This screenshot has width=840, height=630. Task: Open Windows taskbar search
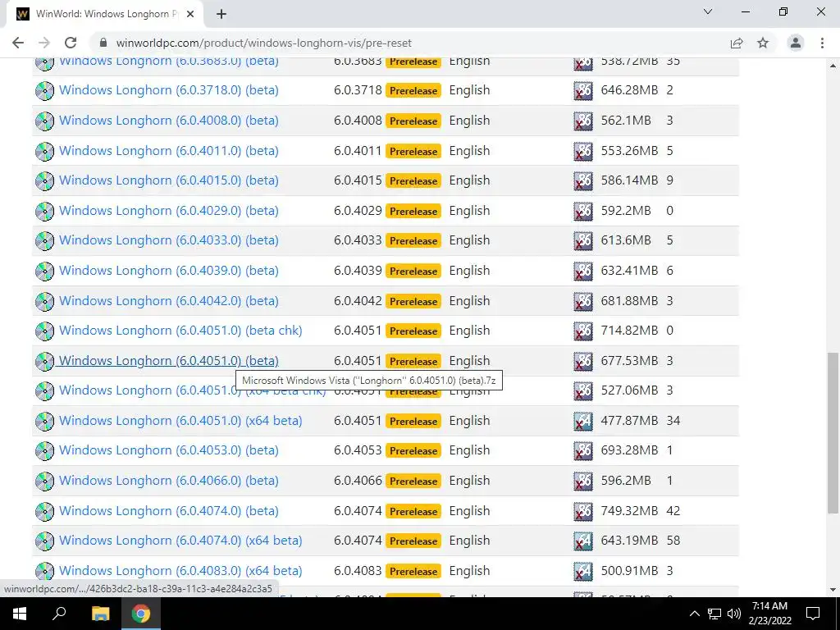click(59, 614)
